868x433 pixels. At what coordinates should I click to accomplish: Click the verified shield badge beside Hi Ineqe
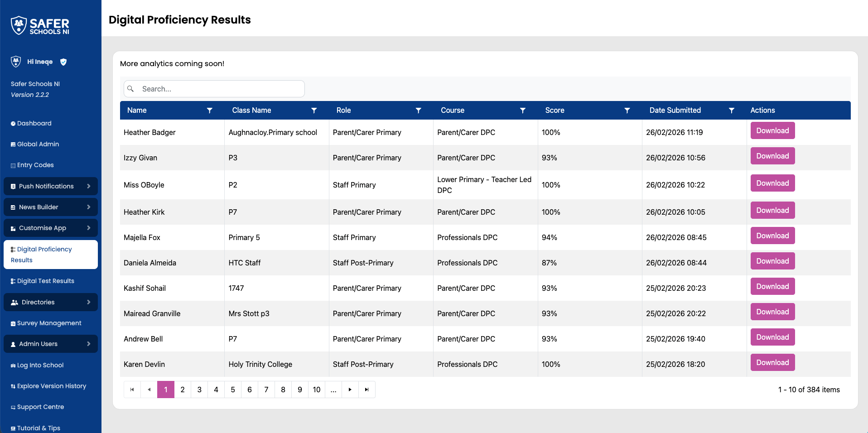(63, 62)
